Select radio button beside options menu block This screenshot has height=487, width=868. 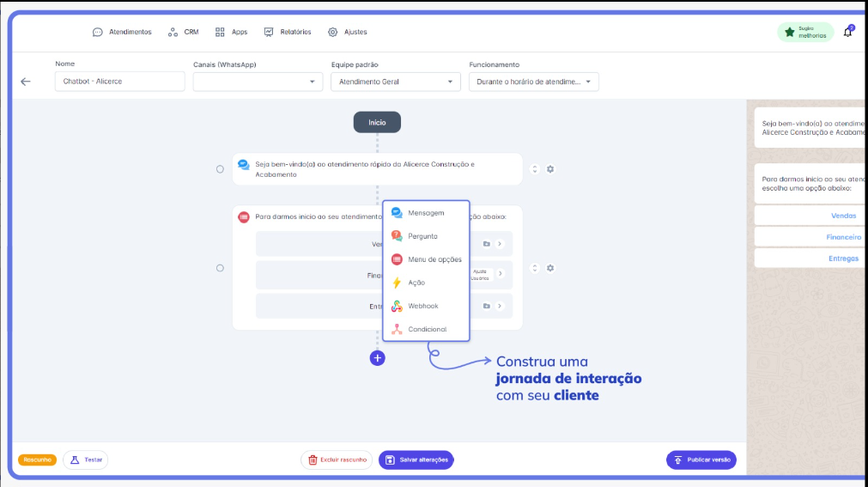pyautogui.click(x=220, y=268)
